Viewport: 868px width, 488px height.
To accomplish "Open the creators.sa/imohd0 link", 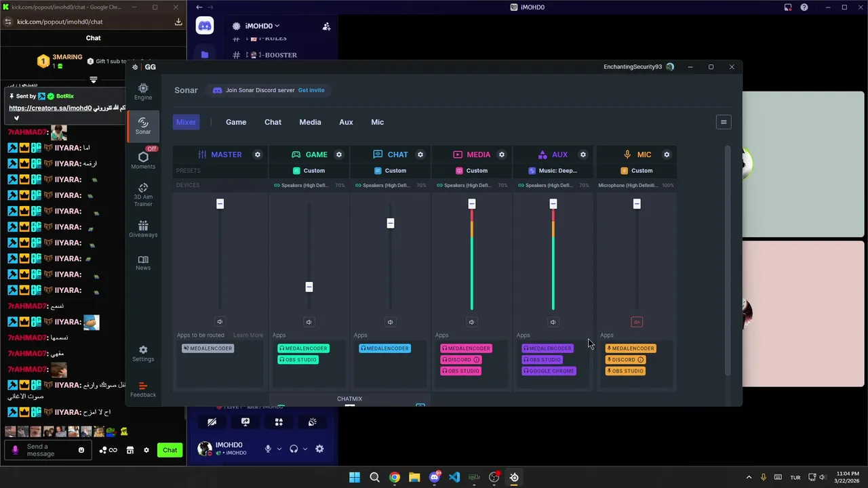I will point(50,108).
